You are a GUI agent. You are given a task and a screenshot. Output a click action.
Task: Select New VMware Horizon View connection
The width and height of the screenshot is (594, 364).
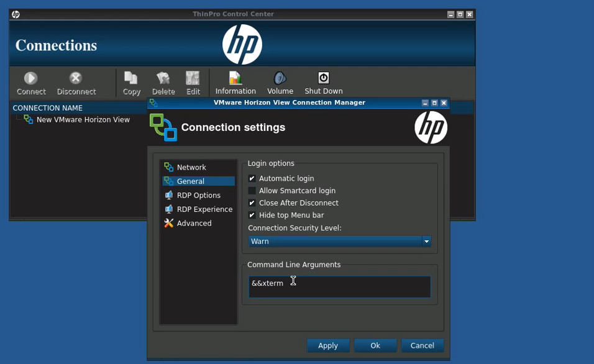(x=83, y=120)
